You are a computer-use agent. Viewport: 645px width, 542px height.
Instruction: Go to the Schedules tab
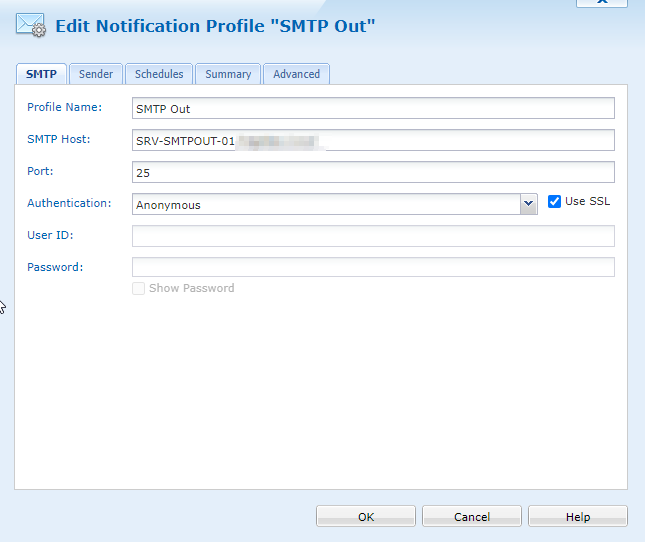[159, 74]
